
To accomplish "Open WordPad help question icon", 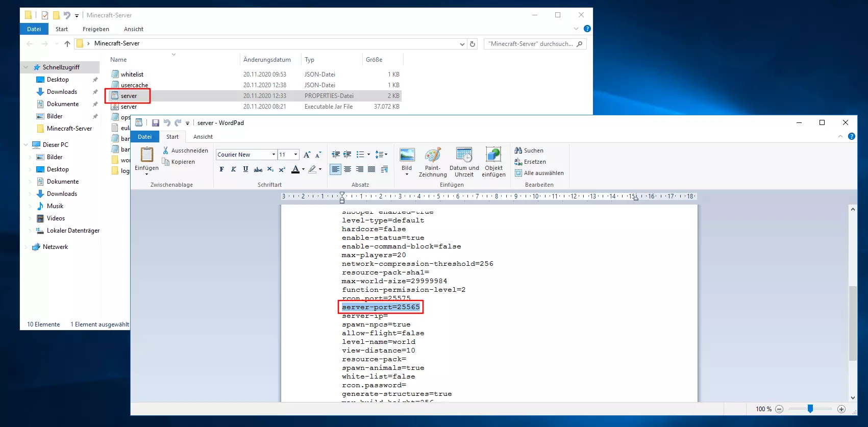I will [851, 136].
